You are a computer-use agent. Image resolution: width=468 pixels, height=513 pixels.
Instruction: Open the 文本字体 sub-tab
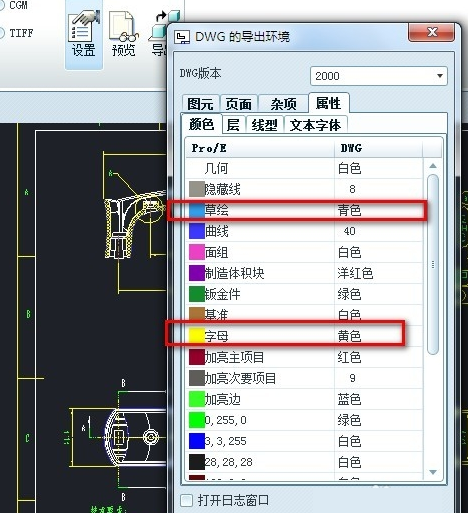coord(315,125)
